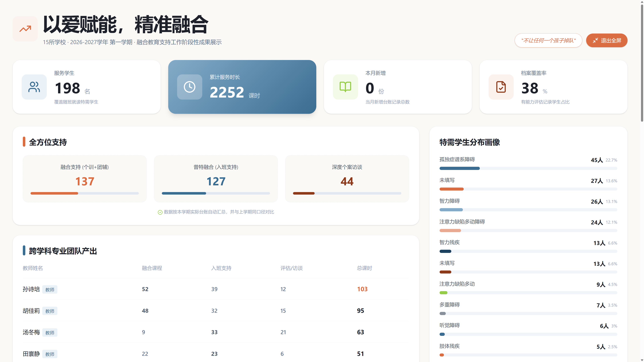Image resolution: width=644 pixels, height=362 pixels.
Task: Click the 评估/访谈 column header
Action: coord(291,268)
